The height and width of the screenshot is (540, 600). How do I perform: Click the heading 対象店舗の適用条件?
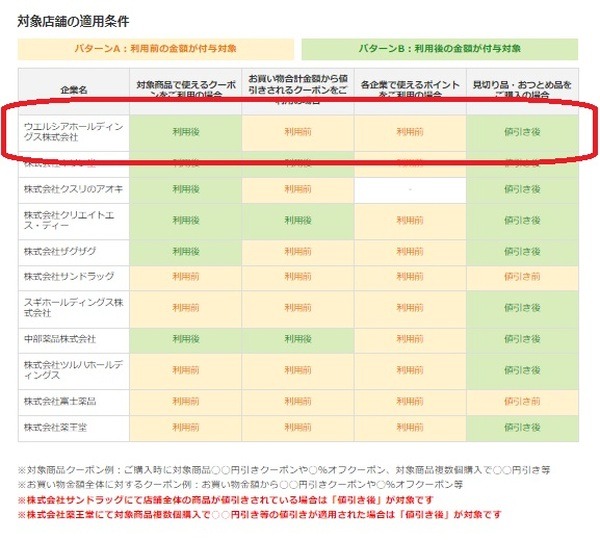pos(73,21)
